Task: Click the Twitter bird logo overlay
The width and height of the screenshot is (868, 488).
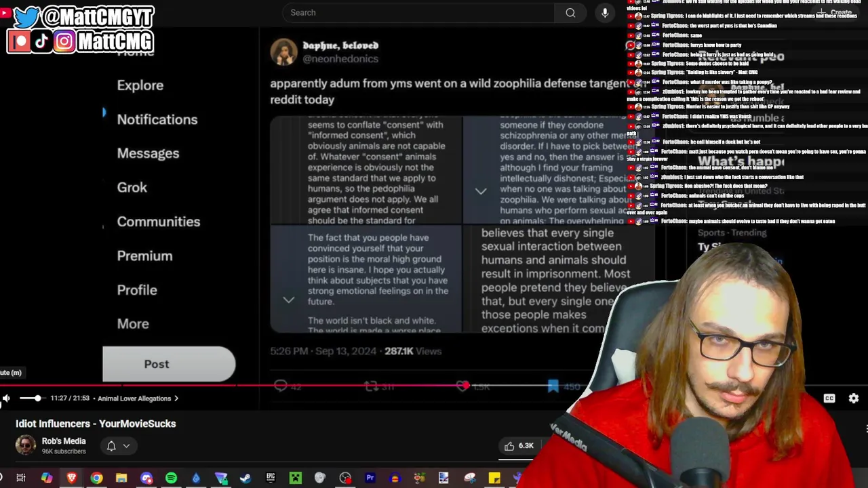Action: pyautogui.click(x=26, y=16)
